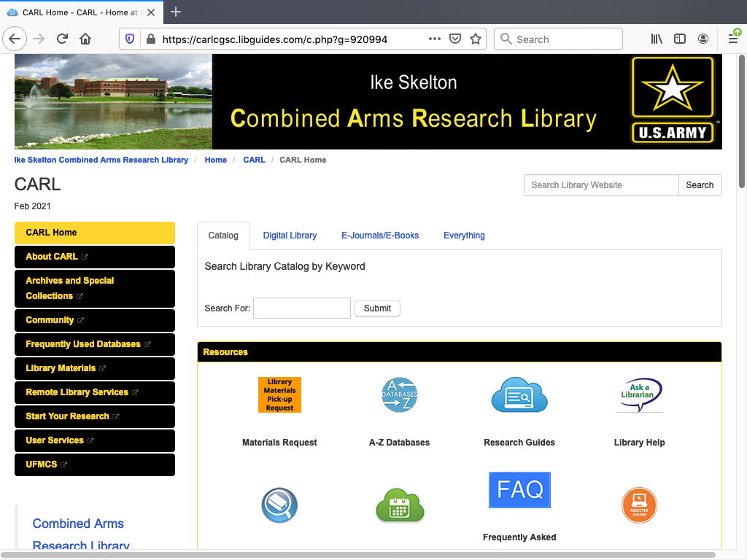The height and width of the screenshot is (560, 747).
Task: Open Frequently Used Databases sidebar link
Action: coord(83,344)
